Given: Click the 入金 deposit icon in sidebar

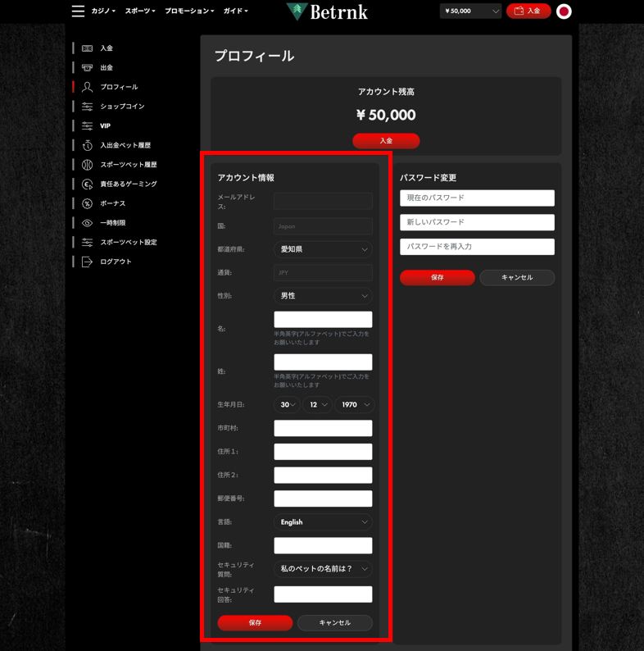Looking at the screenshot, I should (87, 48).
